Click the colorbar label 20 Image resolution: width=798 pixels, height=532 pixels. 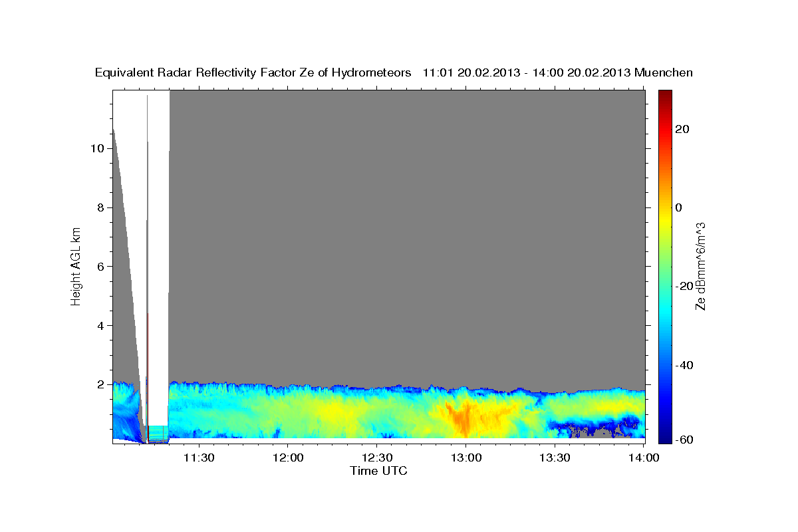coord(682,129)
